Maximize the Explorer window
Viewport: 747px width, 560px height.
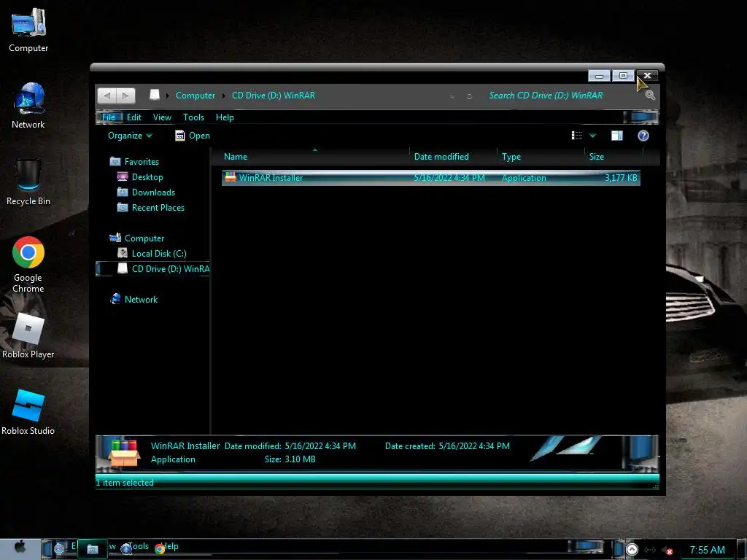coord(623,75)
